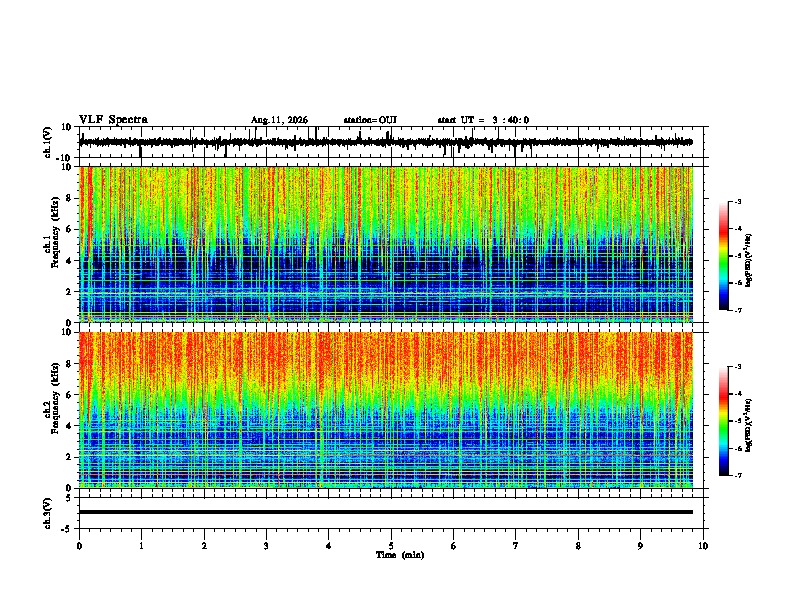Click the ch.1 voltage waveform trace
Image resolution: width=792 pixels, height=612 pixels.
coord(385,142)
